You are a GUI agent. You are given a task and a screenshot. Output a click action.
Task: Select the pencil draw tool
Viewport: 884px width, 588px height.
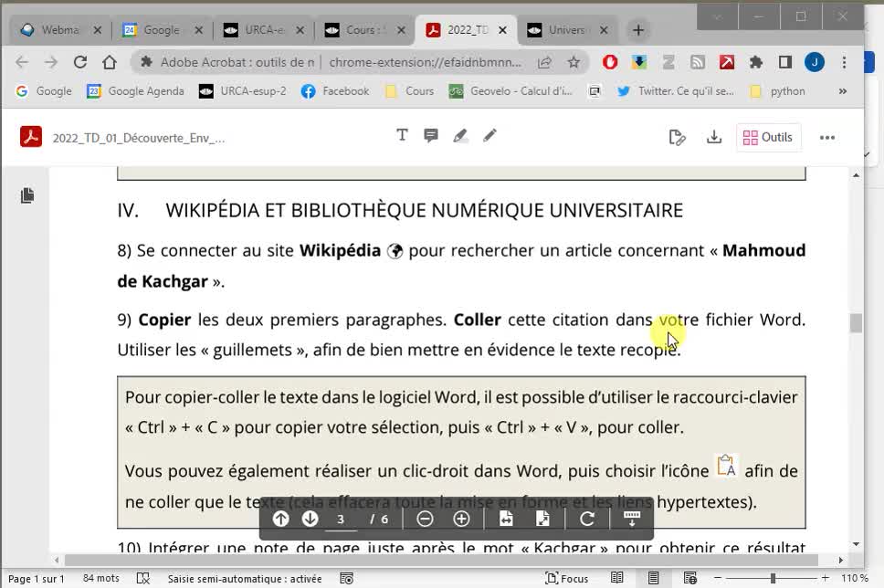[x=489, y=136]
